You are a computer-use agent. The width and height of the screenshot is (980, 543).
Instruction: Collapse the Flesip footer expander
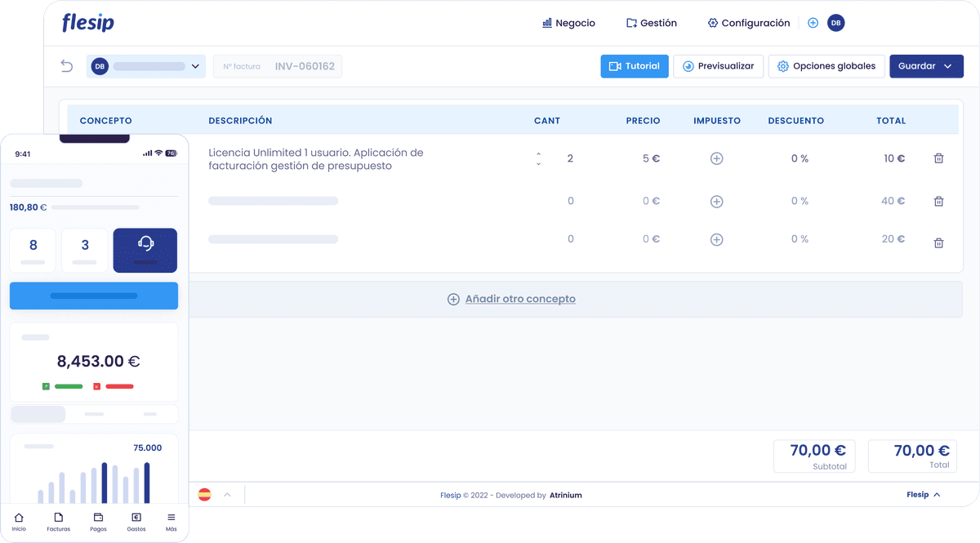(x=935, y=494)
